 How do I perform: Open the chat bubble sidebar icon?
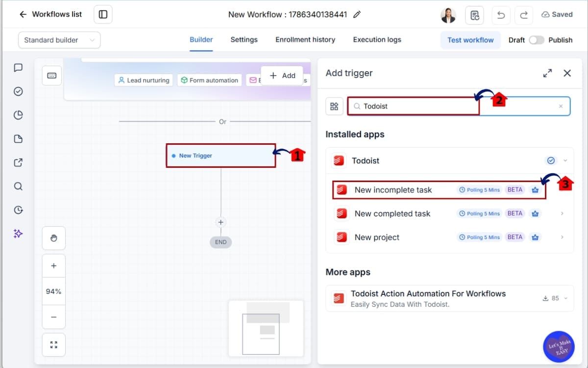[x=18, y=68]
